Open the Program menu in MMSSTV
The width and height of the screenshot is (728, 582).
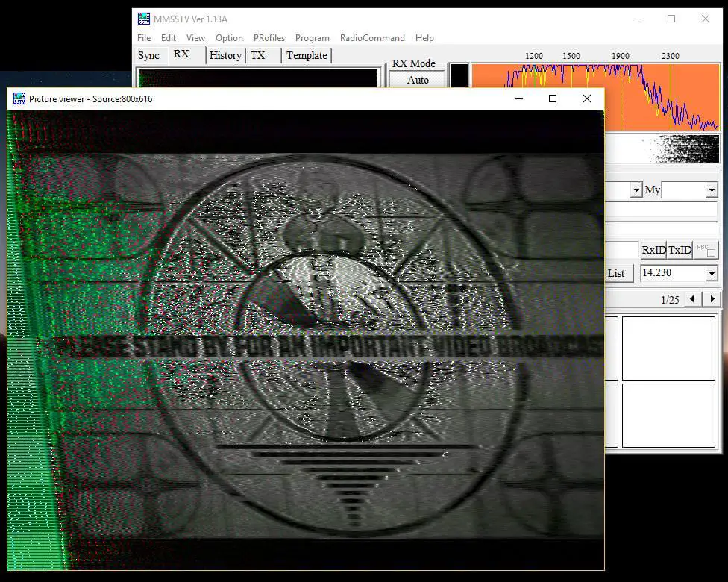coord(312,37)
